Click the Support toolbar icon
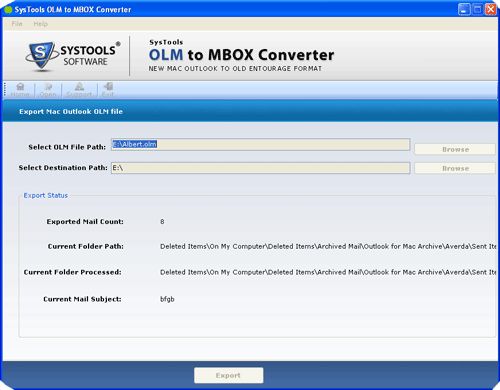500x390 pixels. pyautogui.click(x=79, y=90)
